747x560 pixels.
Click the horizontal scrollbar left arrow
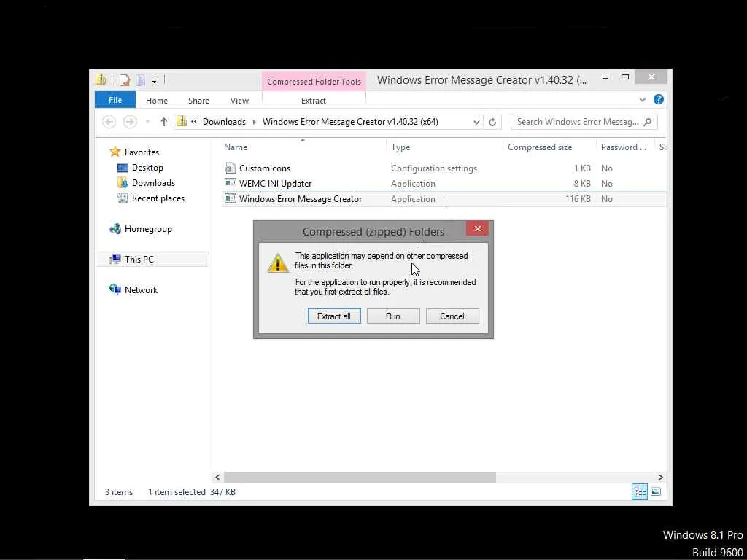(217, 477)
